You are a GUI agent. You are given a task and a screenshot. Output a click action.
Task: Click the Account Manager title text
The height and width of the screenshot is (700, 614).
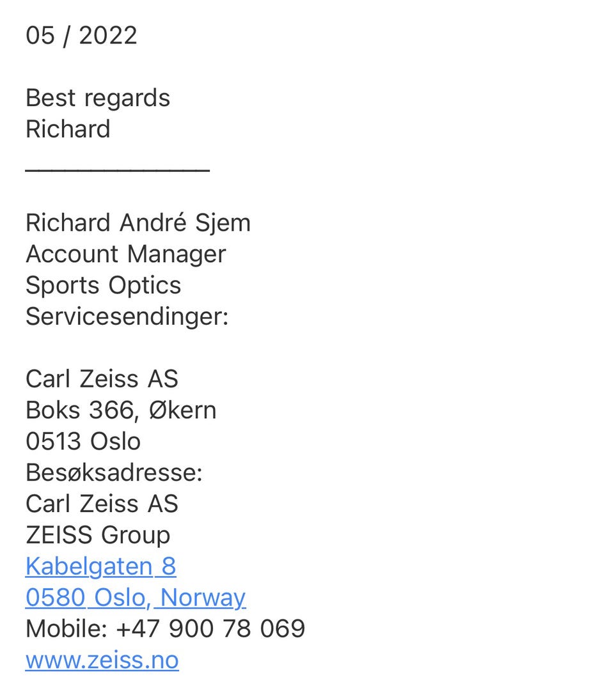(x=125, y=254)
